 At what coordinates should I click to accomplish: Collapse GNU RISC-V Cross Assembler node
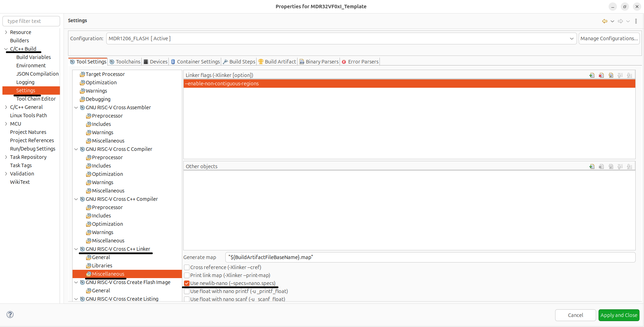pyautogui.click(x=76, y=107)
